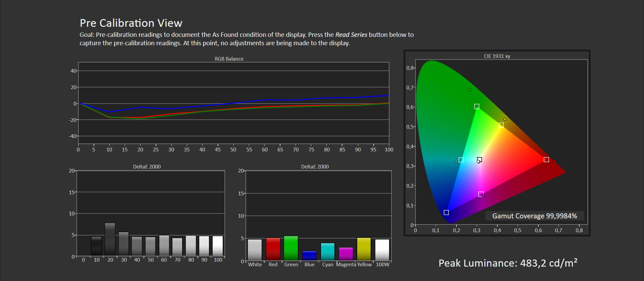Click the blue target square in CIE diagram
The width and height of the screenshot is (644, 281).
pos(446,212)
